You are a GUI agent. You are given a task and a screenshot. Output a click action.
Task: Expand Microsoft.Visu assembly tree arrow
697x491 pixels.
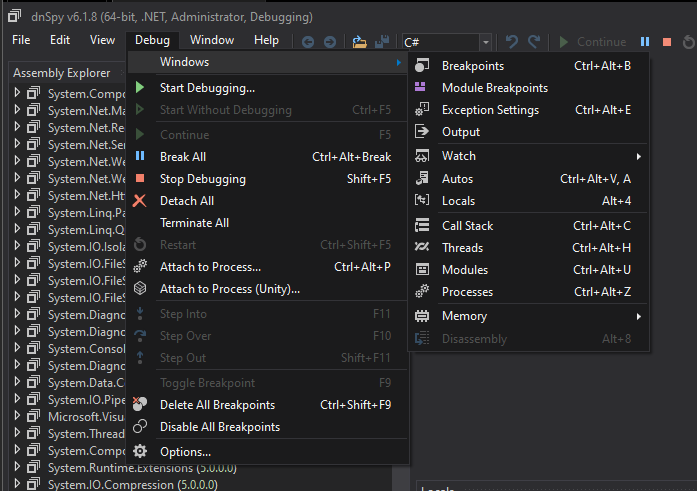[17, 416]
